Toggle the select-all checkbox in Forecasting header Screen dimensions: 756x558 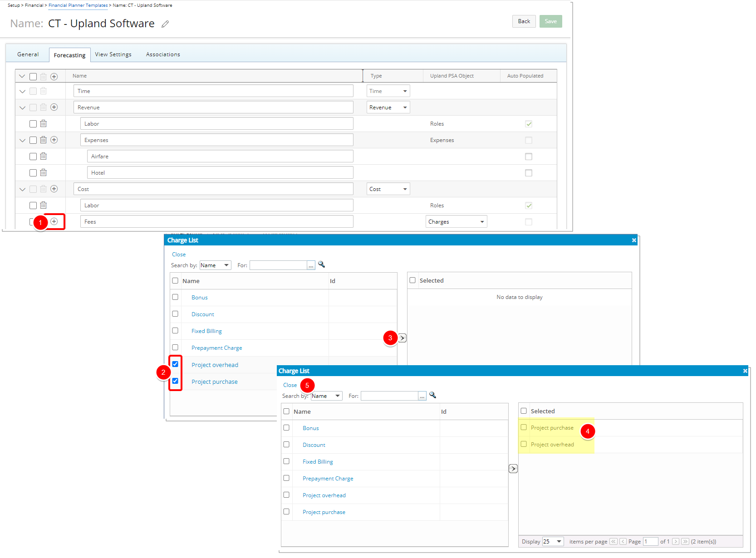tap(33, 77)
